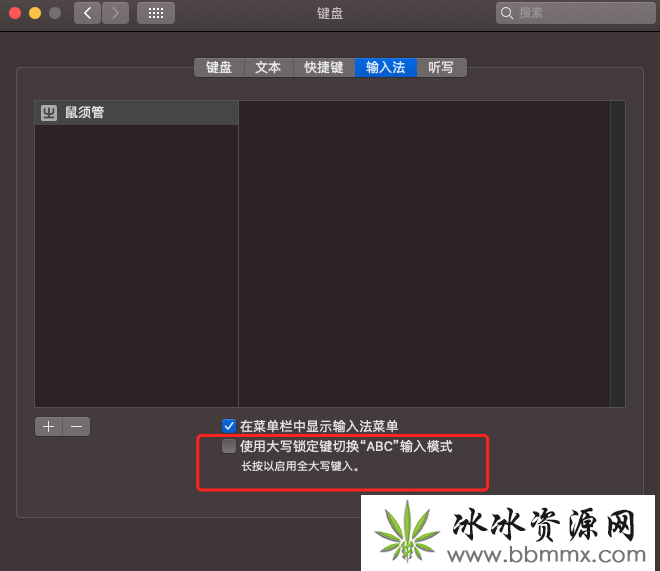660x571 pixels.
Task: Click the magnifier icon in search box
Action: [x=508, y=13]
